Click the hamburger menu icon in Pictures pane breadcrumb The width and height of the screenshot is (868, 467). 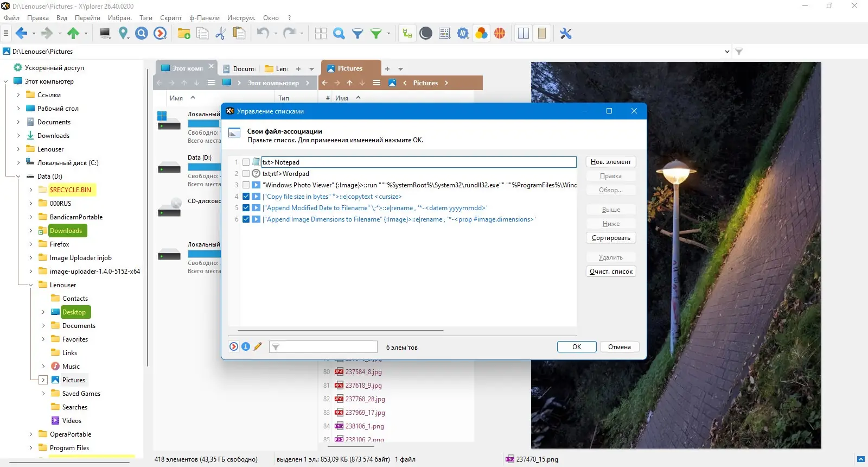[376, 83]
